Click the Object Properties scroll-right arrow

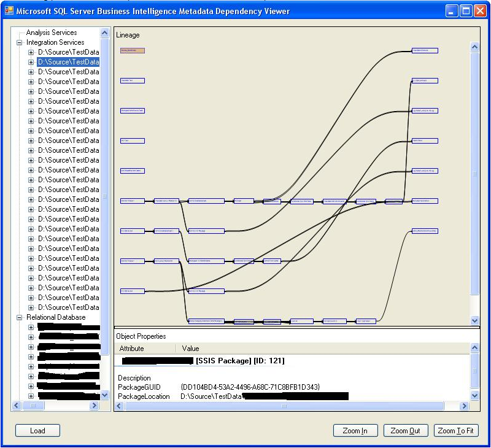click(464, 406)
